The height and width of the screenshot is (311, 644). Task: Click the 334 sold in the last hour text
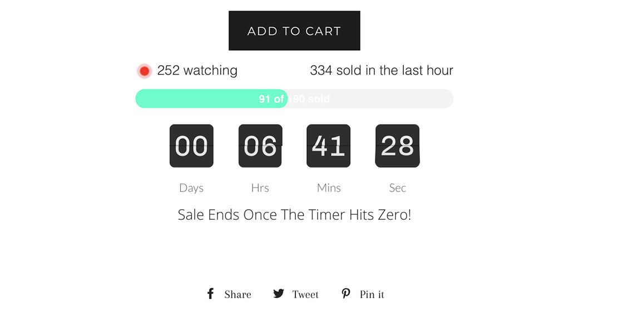pos(382,71)
